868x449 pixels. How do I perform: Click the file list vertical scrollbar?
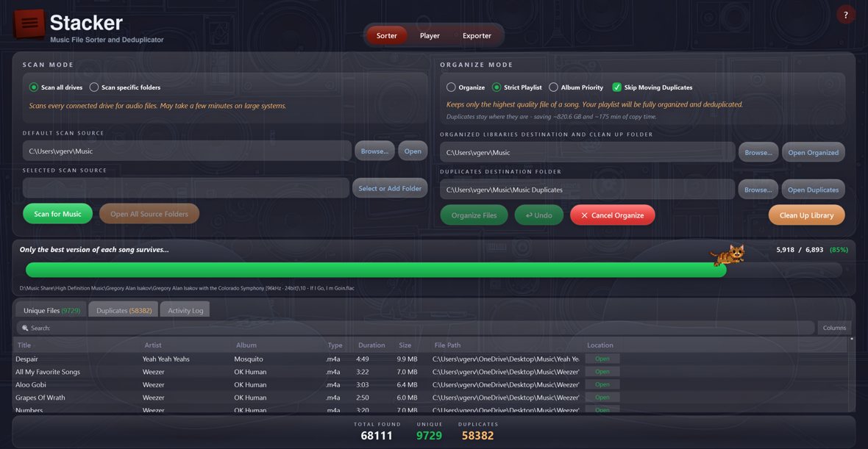pyautogui.click(x=852, y=374)
